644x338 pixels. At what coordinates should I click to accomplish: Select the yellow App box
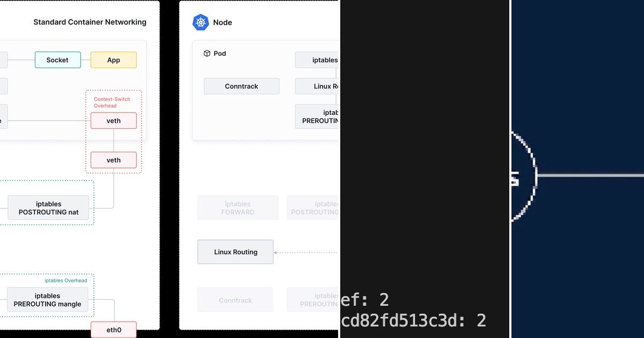pos(114,60)
